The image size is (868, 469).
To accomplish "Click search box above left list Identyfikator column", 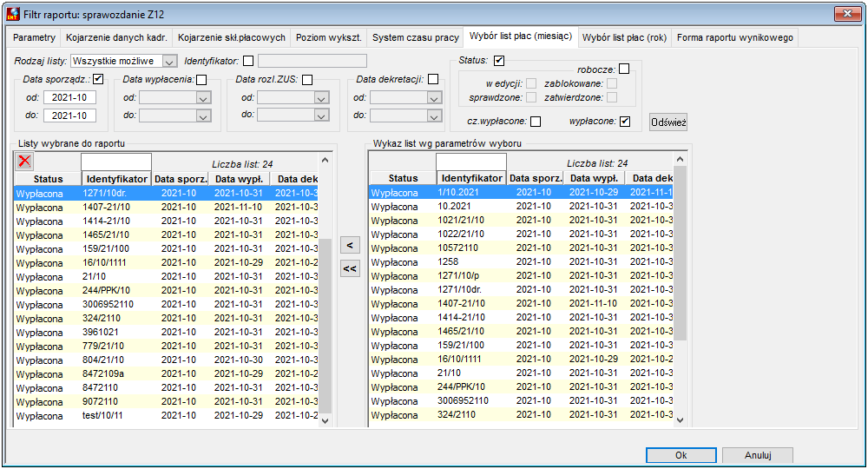I will click(116, 162).
